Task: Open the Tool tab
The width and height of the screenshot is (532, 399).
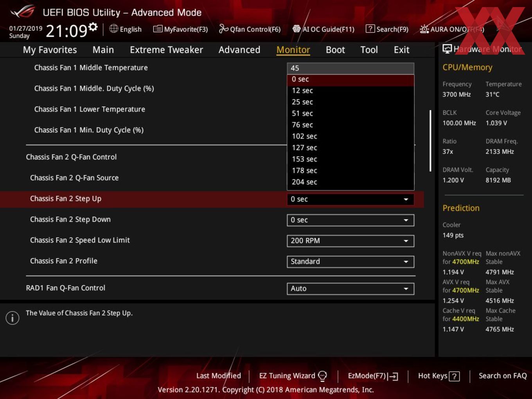Action: click(369, 50)
